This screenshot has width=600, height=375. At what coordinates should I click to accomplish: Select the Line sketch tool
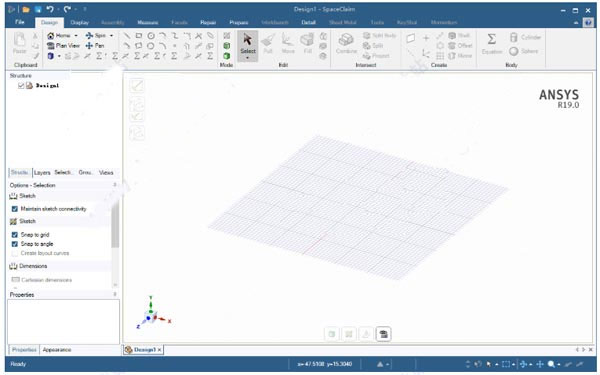tap(127, 36)
